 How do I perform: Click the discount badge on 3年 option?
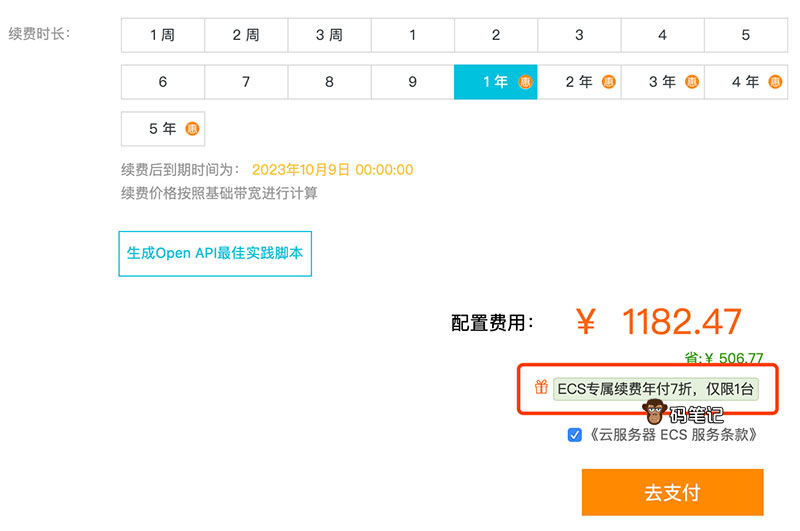click(692, 82)
